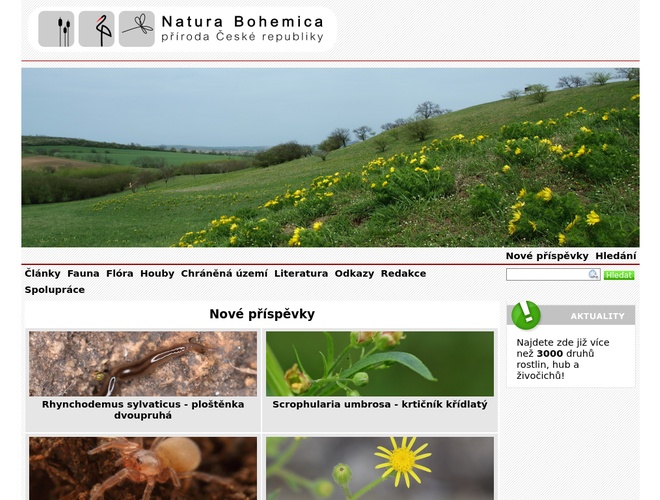Open the Literatura page

tap(301, 273)
